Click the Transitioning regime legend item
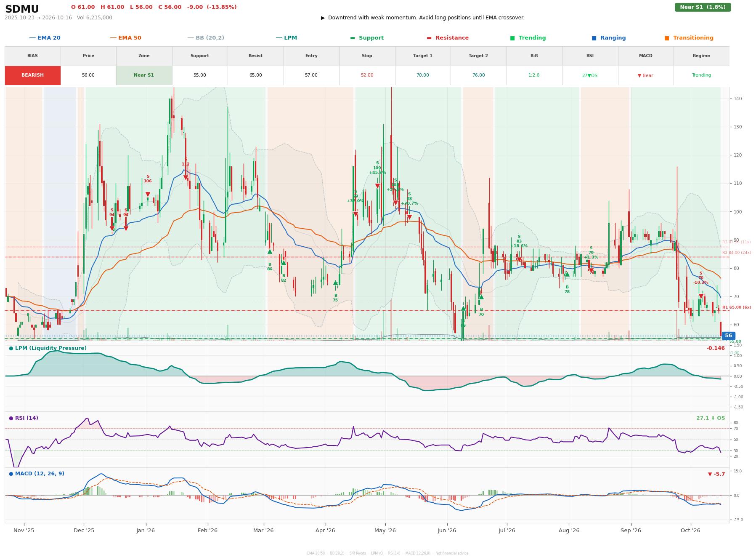Viewport: 756px width, 560px height. click(689, 38)
